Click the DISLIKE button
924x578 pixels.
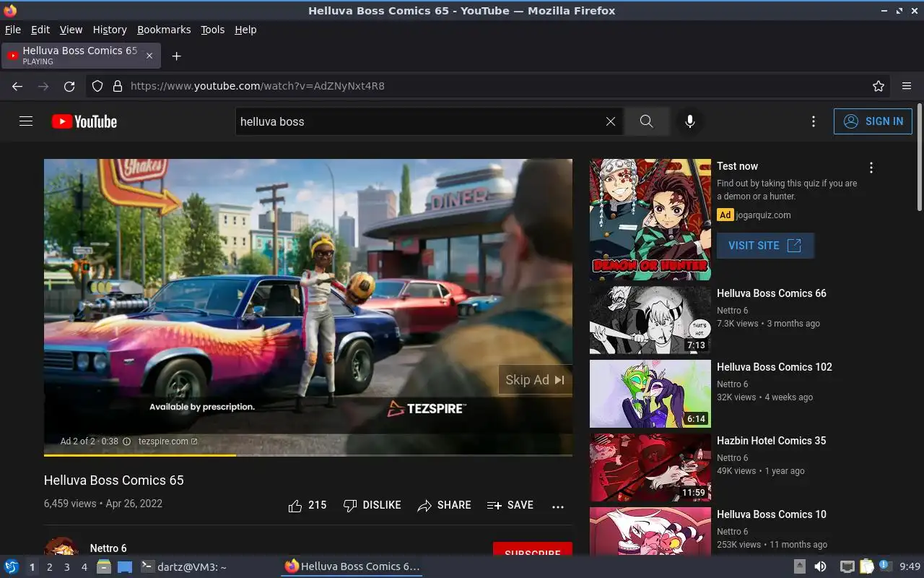(372, 505)
